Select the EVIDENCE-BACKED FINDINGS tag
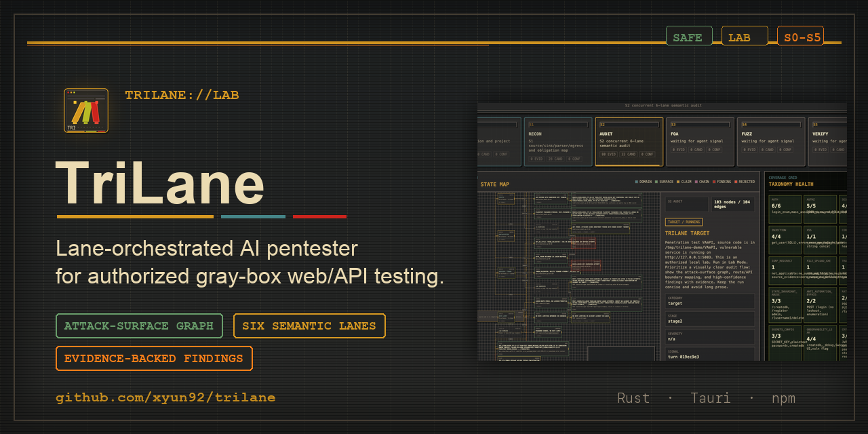The image size is (868, 434). pos(154,358)
